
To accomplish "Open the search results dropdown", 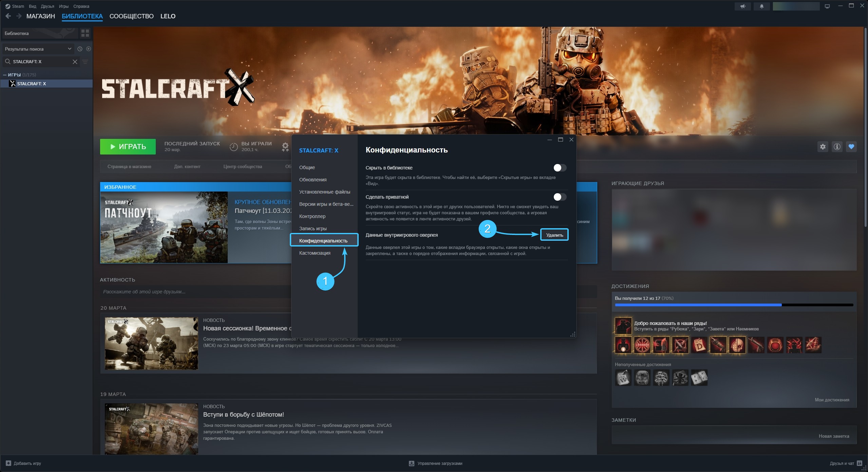I will pyautogui.click(x=38, y=49).
